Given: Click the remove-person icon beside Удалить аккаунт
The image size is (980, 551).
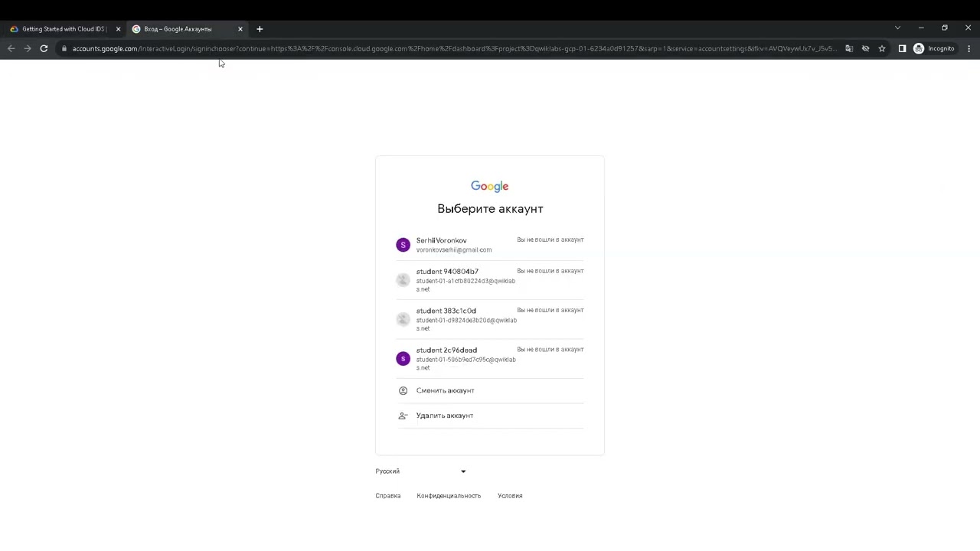Looking at the screenshot, I should [403, 416].
